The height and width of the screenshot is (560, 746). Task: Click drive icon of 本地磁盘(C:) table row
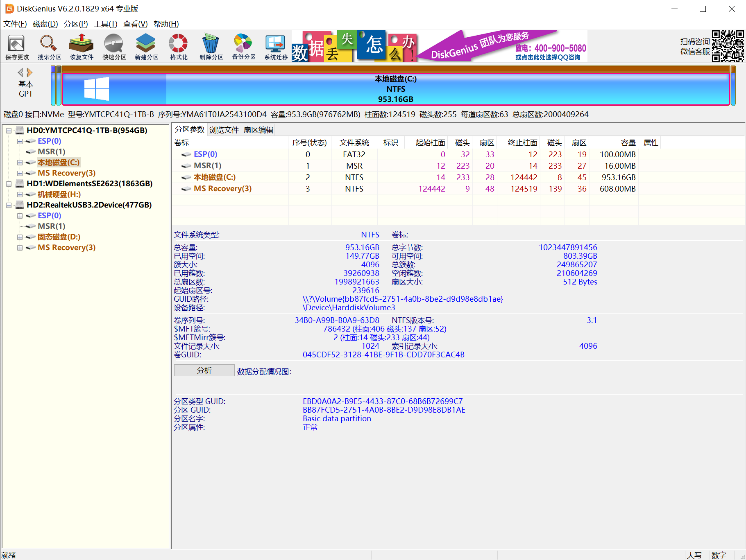[186, 177]
